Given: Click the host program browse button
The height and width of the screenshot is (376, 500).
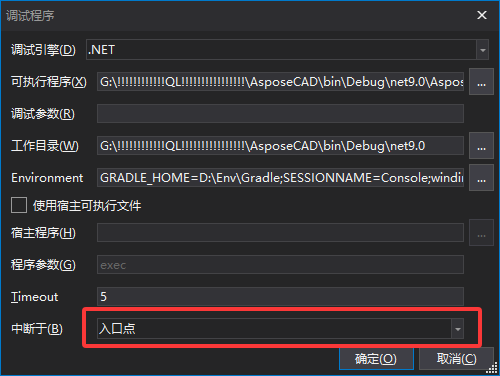Looking at the screenshot, I should pyautogui.click(x=481, y=233).
